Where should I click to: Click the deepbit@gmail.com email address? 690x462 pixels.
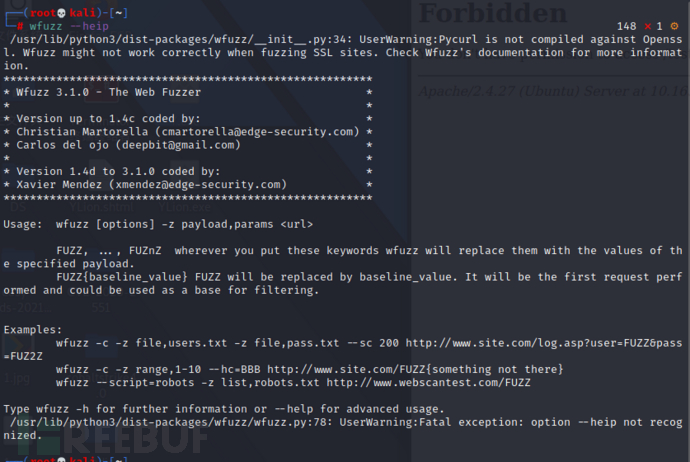178,145
